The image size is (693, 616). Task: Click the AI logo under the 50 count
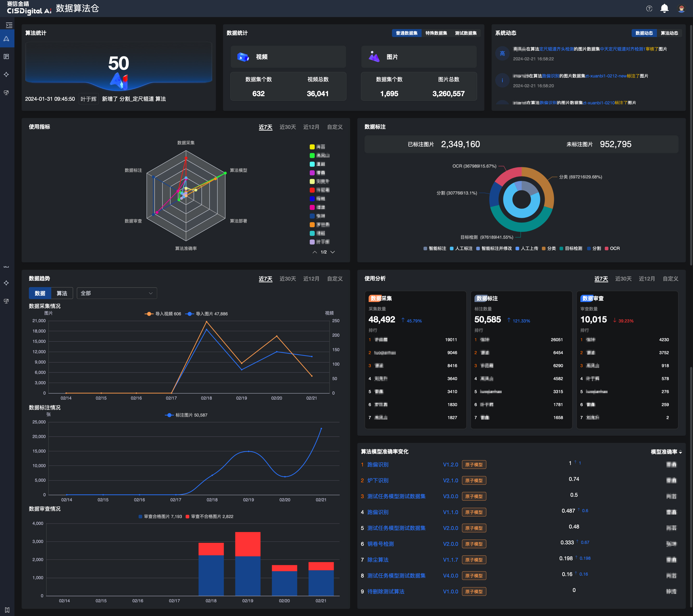[x=119, y=81]
